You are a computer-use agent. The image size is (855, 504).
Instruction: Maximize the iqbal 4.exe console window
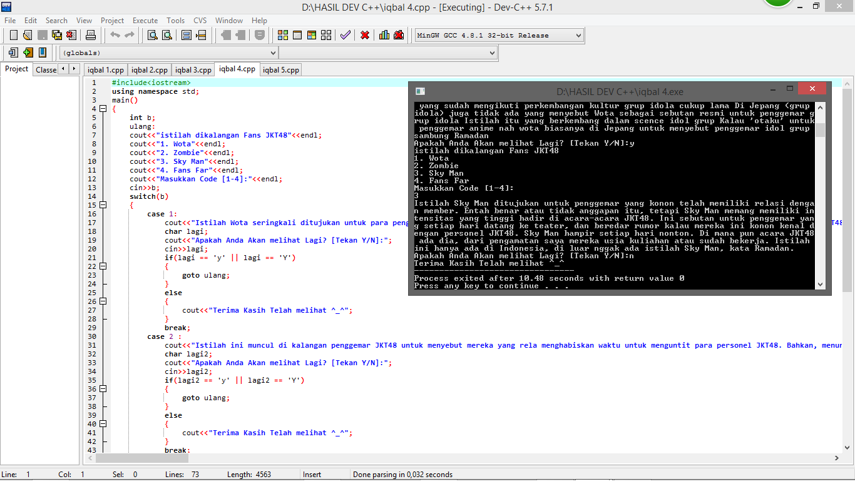790,89
